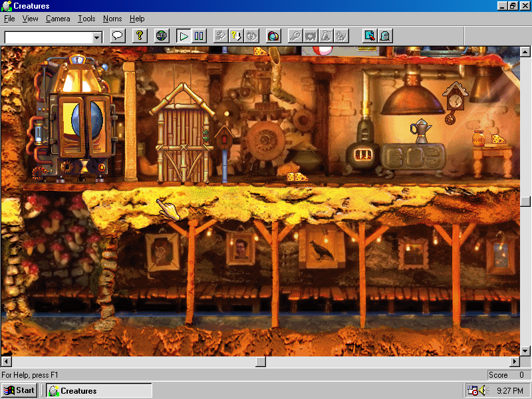Click horizontal scrollbar right arrow
532x399 pixels.
515,362
